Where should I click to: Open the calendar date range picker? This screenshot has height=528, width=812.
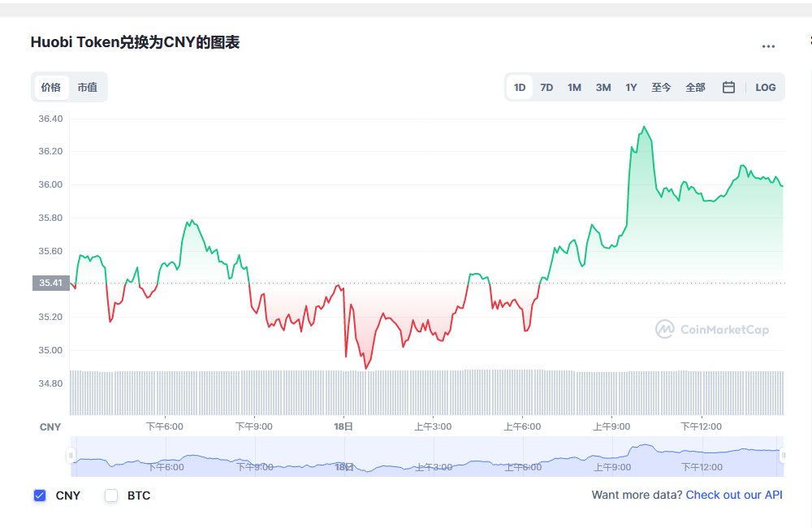coord(728,87)
